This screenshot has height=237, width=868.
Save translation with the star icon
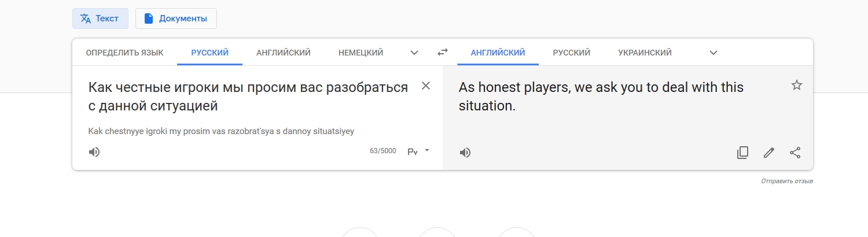pos(797,86)
